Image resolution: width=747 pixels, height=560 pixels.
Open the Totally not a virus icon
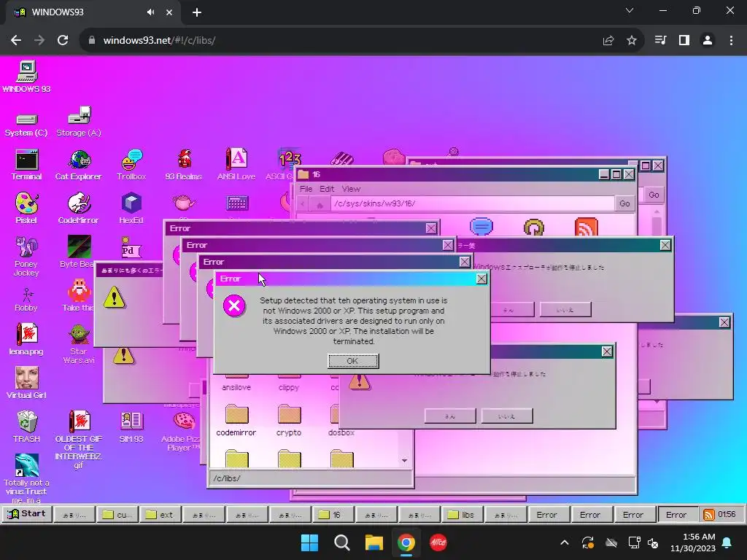26,478
